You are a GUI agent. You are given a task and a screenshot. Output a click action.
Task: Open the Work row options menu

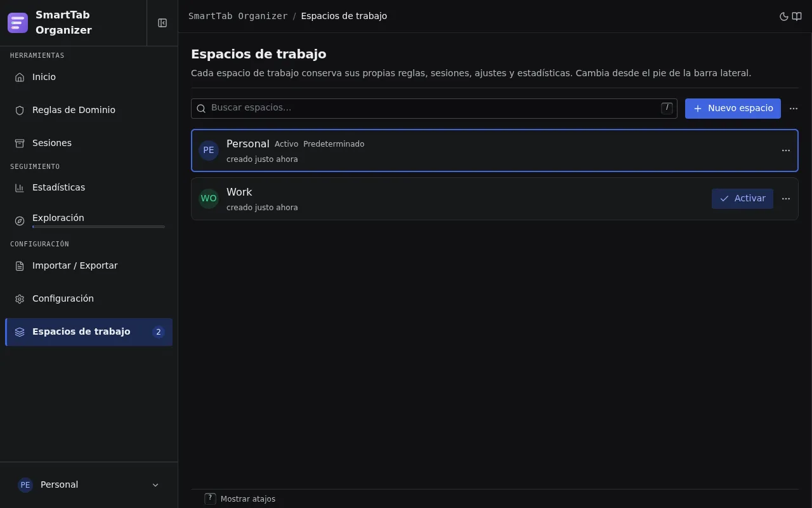pos(786,199)
